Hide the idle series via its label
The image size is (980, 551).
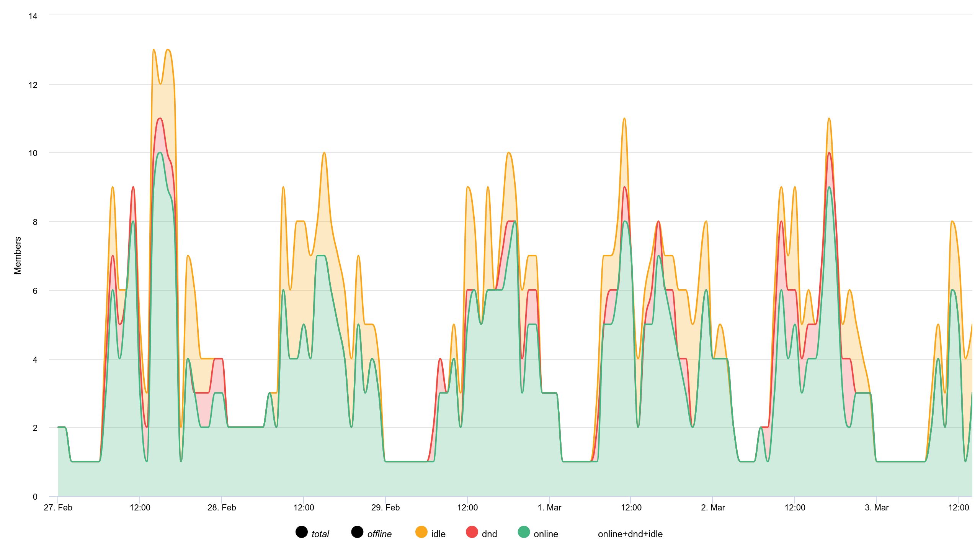coord(438,534)
